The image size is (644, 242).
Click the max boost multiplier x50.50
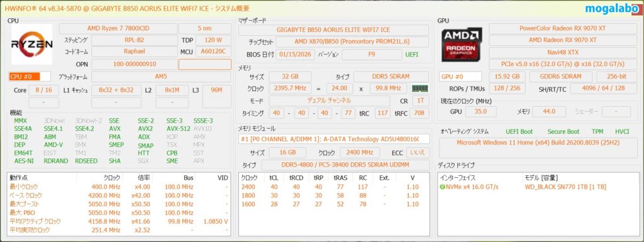pyautogui.click(x=140, y=204)
